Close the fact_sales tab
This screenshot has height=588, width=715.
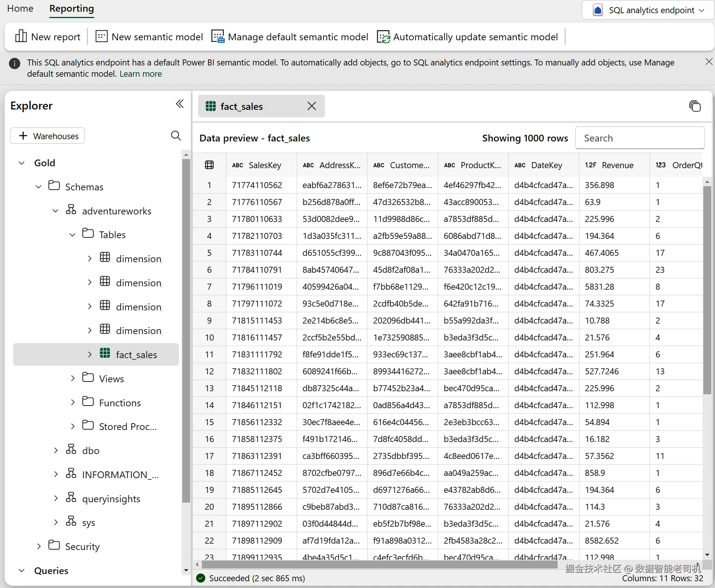coord(312,106)
